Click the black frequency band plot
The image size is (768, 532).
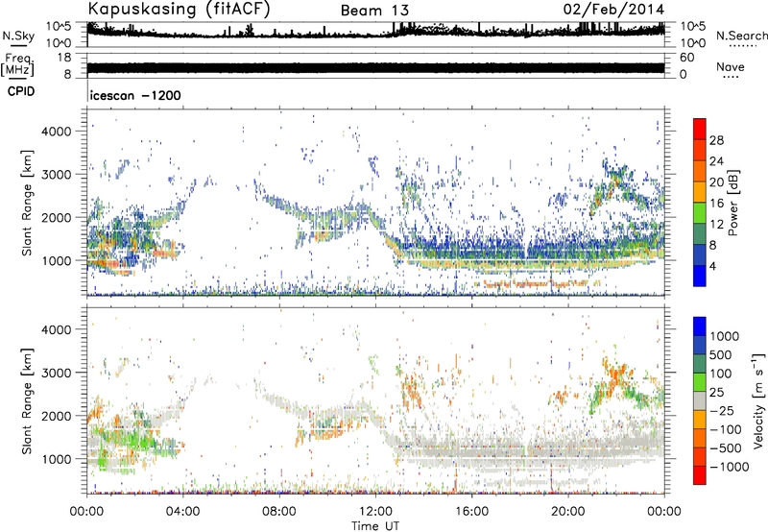tap(375, 68)
